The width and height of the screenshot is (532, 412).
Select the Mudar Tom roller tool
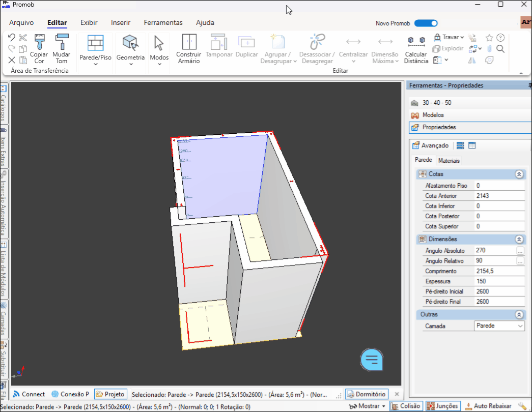pyautogui.click(x=62, y=42)
